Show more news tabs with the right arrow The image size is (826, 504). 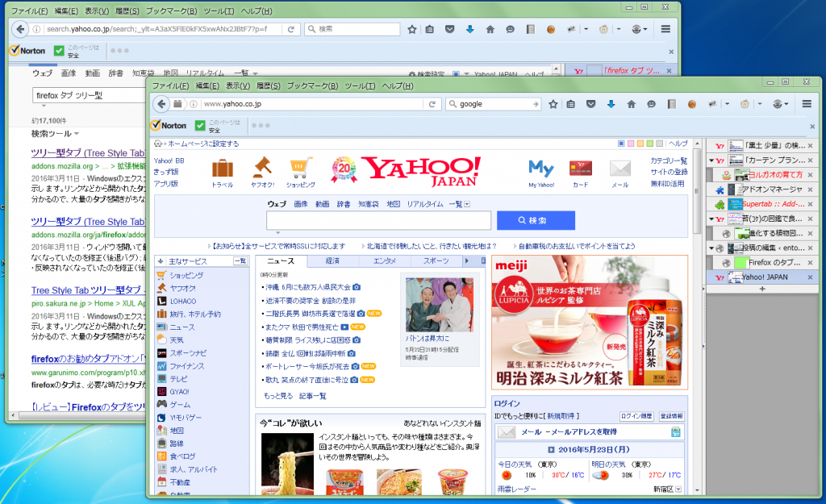(x=466, y=260)
